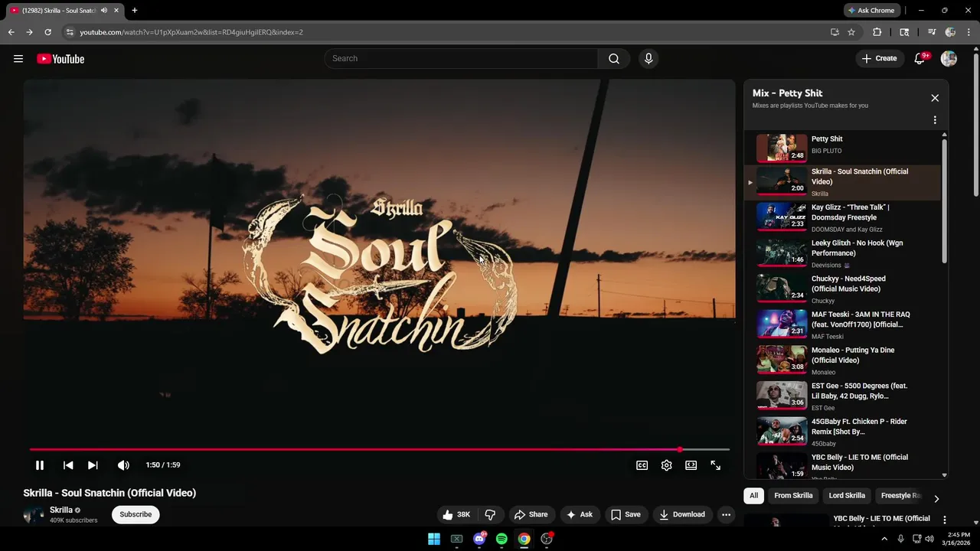Viewport: 980px width, 551px height.
Task: Open Windows Start menu
Action: (434, 539)
